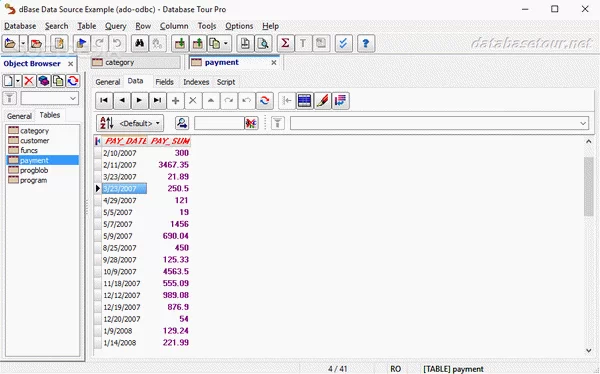
Task: Click the red pen highlight icon
Action: tap(322, 100)
